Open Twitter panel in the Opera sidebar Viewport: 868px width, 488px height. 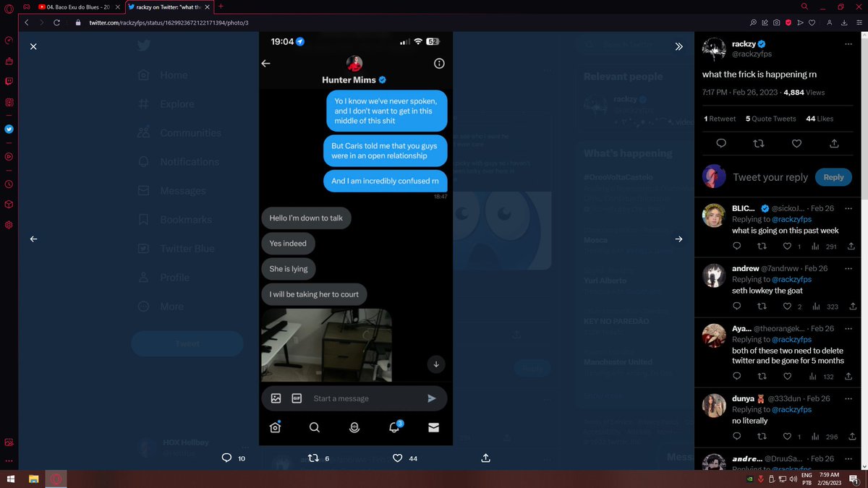tap(9, 129)
